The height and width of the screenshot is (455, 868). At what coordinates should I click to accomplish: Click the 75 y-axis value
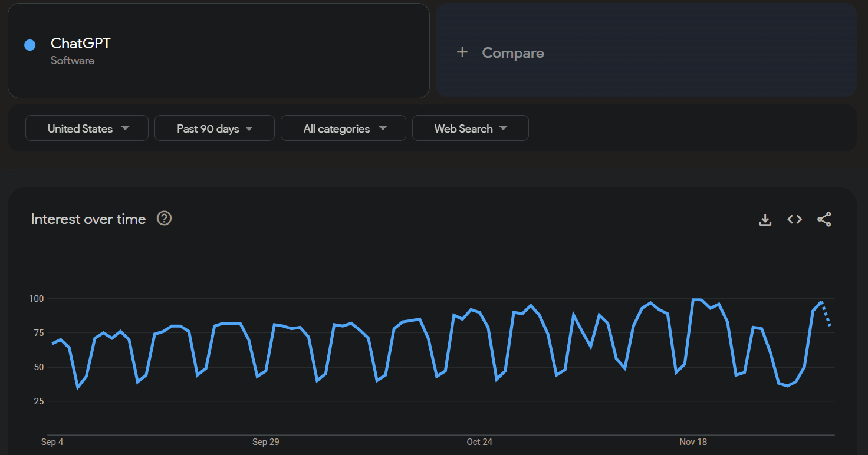coord(39,333)
